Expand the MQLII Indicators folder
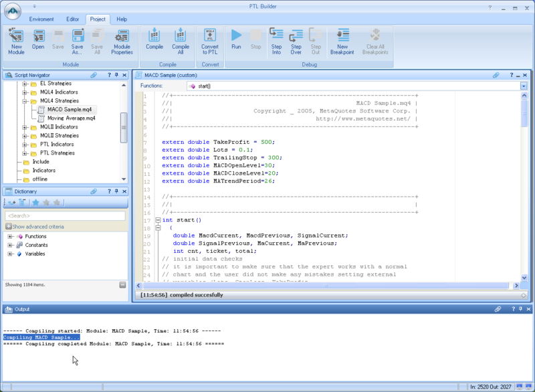Viewport: 535px width, 392px height. 25,127
